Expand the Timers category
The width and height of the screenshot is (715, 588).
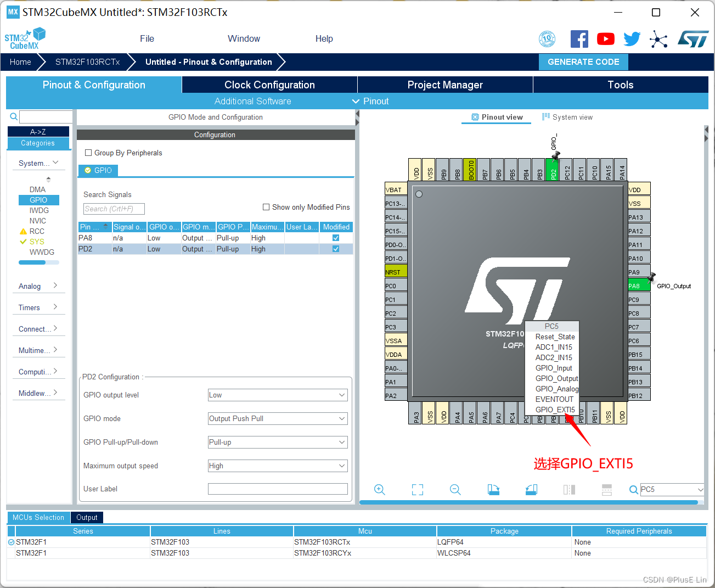(38, 307)
